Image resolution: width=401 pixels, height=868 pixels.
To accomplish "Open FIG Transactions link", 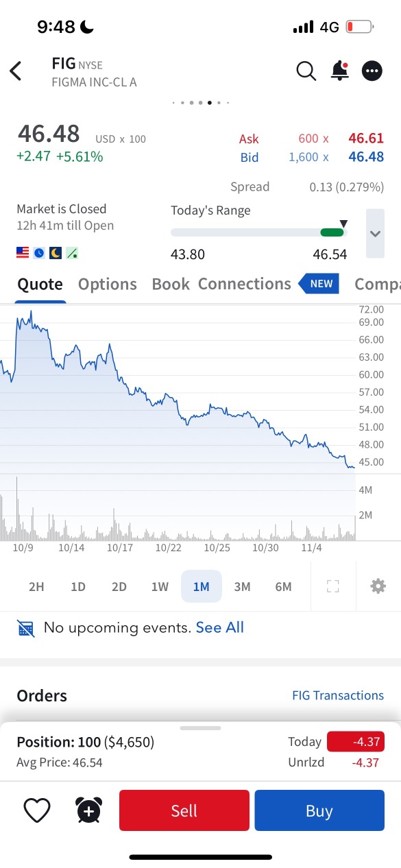I will pyautogui.click(x=338, y=695).
